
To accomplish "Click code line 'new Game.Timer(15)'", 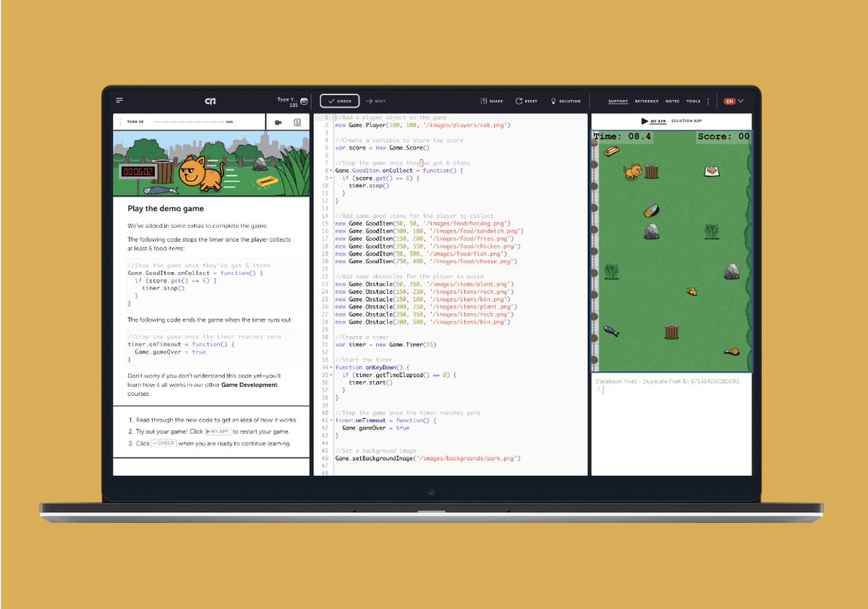I will pos(386,345).
